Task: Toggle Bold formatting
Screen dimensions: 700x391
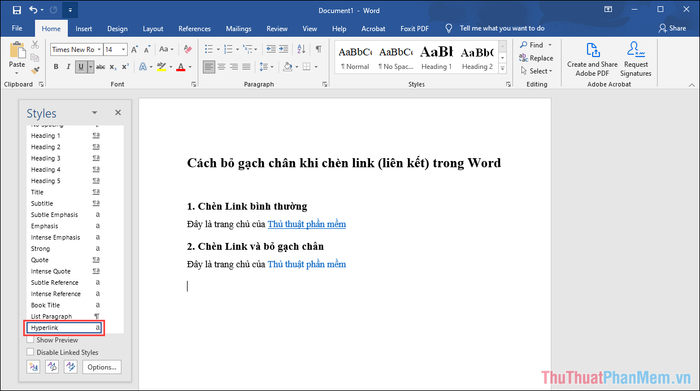Action: point(56,67)
